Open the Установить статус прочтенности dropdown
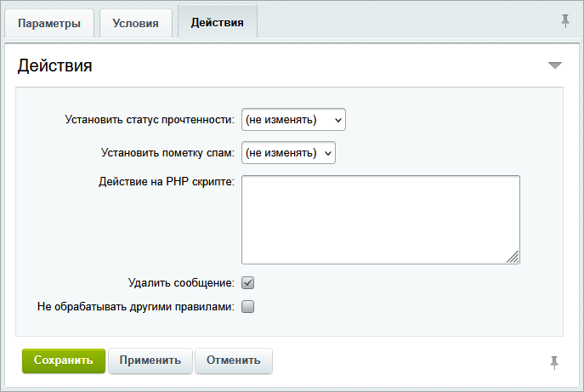584x392 pixels. click(293, 120)
